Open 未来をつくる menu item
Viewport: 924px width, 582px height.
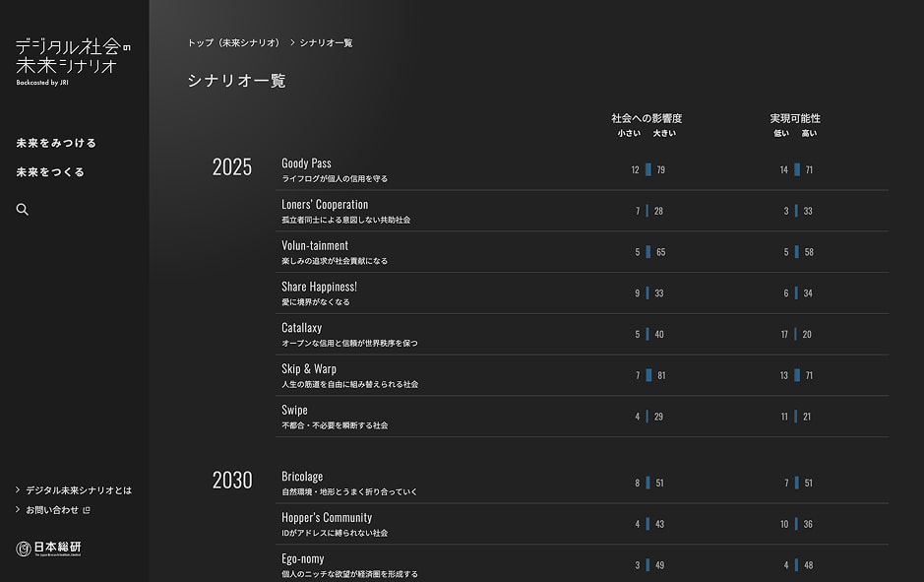[x=50, y=172]
